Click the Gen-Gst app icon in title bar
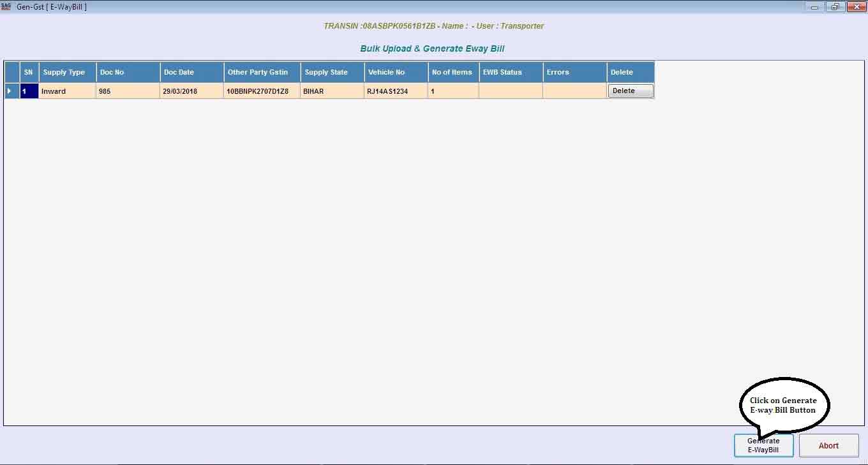This screenshot has height=465, width=868. (x=6, y=6)
